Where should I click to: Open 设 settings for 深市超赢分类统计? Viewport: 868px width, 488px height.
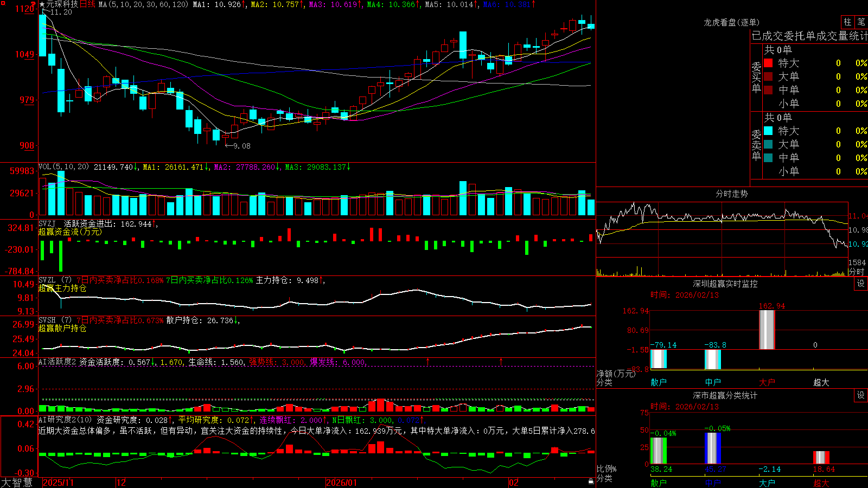click(x=861, y=395)
